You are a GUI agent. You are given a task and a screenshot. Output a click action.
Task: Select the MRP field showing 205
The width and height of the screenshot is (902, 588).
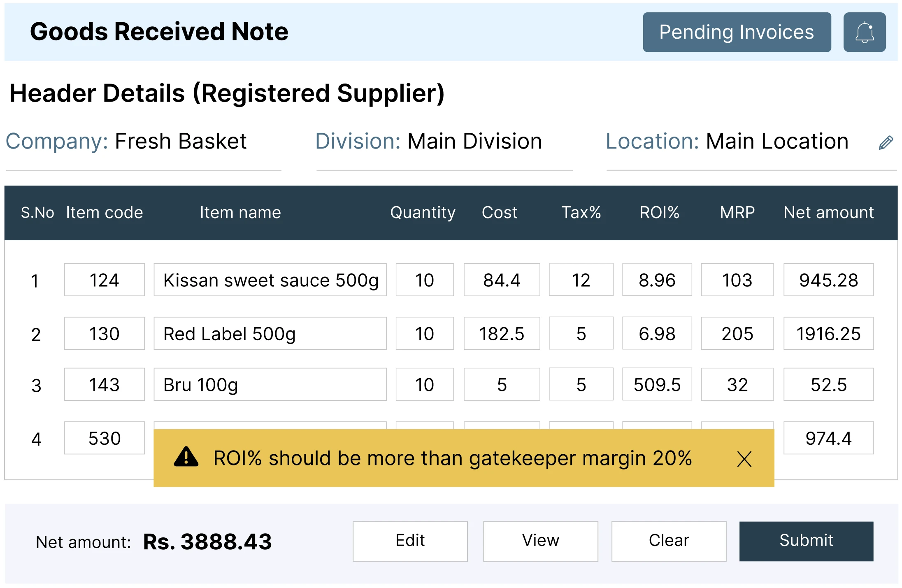pos(737,333)
